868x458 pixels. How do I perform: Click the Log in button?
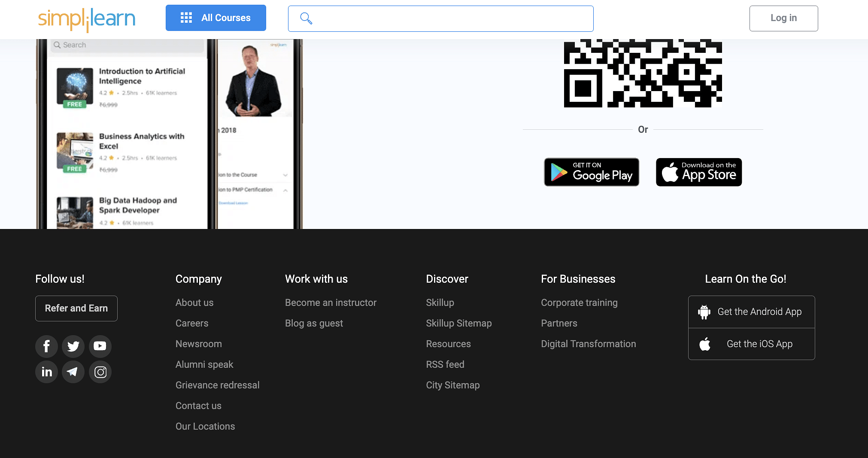[x=783, y=18]
